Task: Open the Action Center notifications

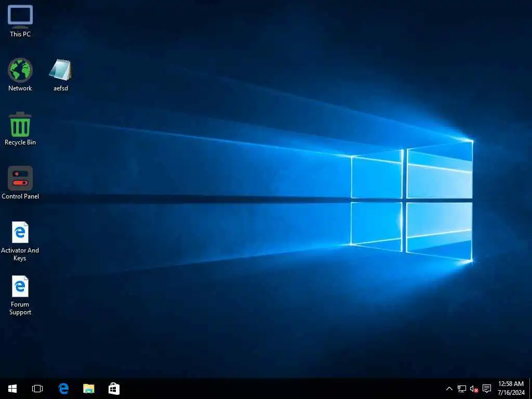Action: 487,389
